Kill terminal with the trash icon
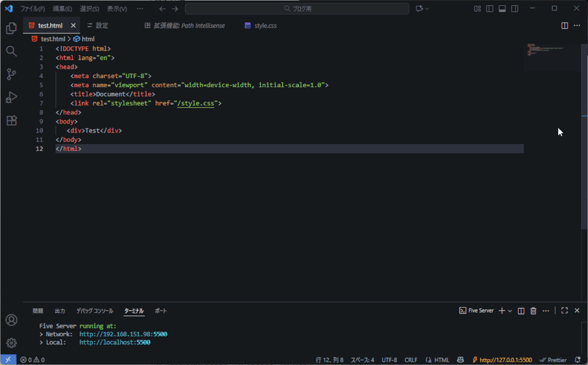This screenshot has height=365, width=588. pyautogui.click(x=533, y=310)
